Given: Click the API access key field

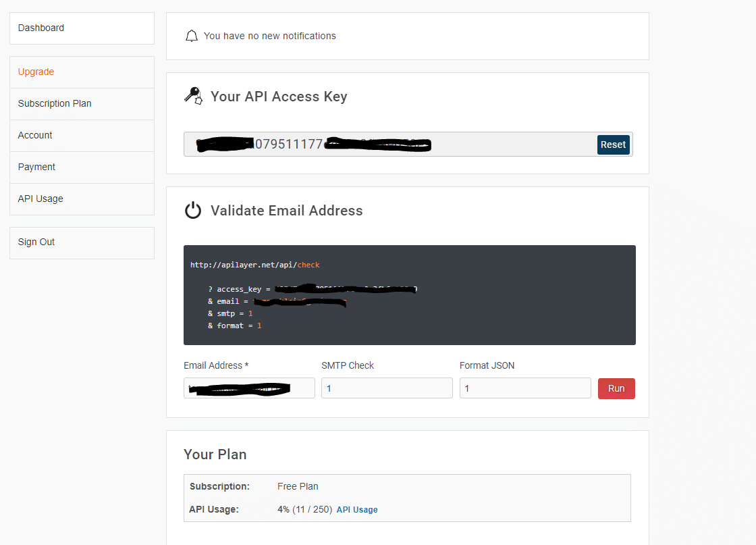Looking at the screenshot, I should (390, 145).
